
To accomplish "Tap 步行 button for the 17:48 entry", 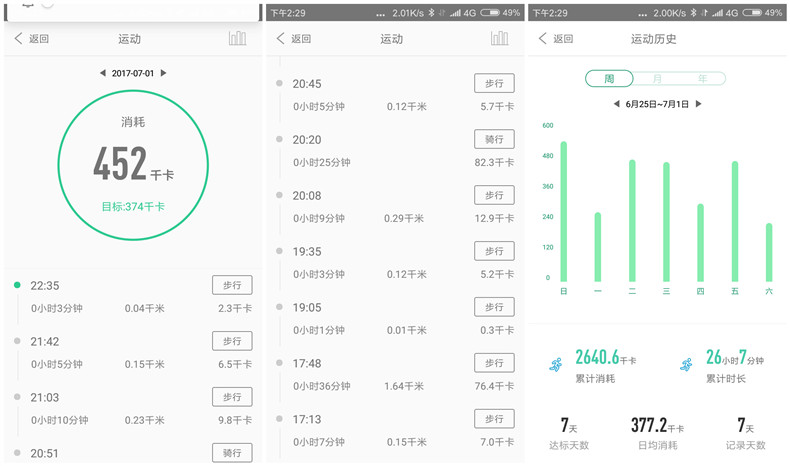I will pyautogui.click(x=494, y=364).
